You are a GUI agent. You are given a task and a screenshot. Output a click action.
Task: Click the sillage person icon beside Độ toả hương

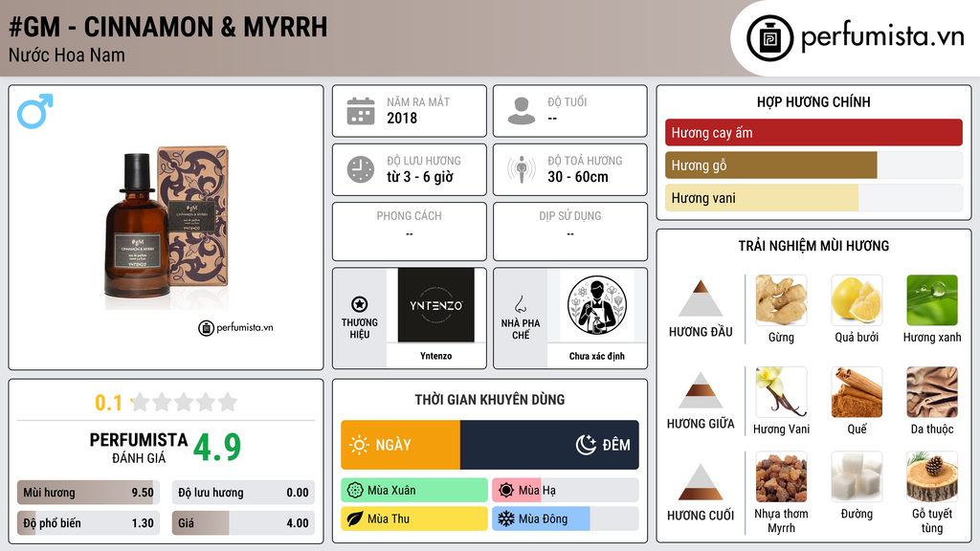522,169
